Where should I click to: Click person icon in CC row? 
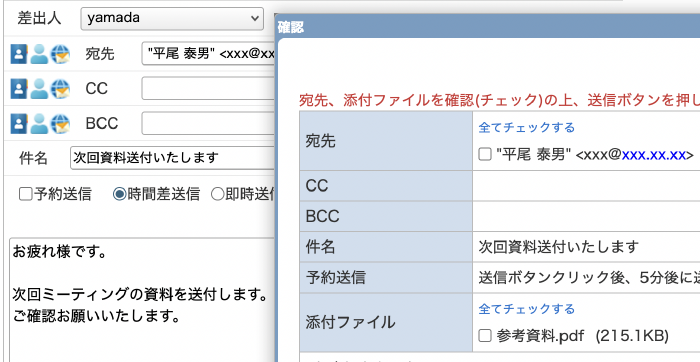(x=39, y=89)
